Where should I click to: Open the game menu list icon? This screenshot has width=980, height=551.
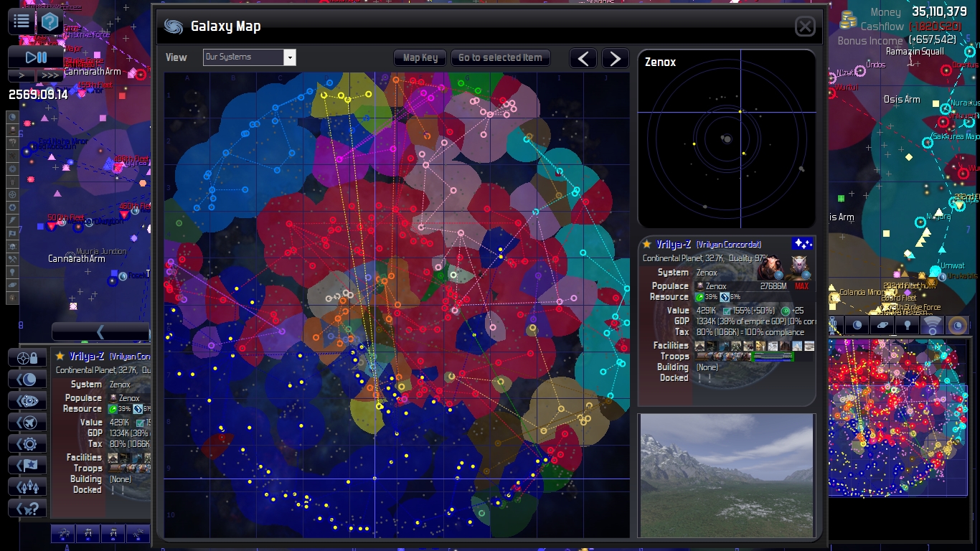22,22
